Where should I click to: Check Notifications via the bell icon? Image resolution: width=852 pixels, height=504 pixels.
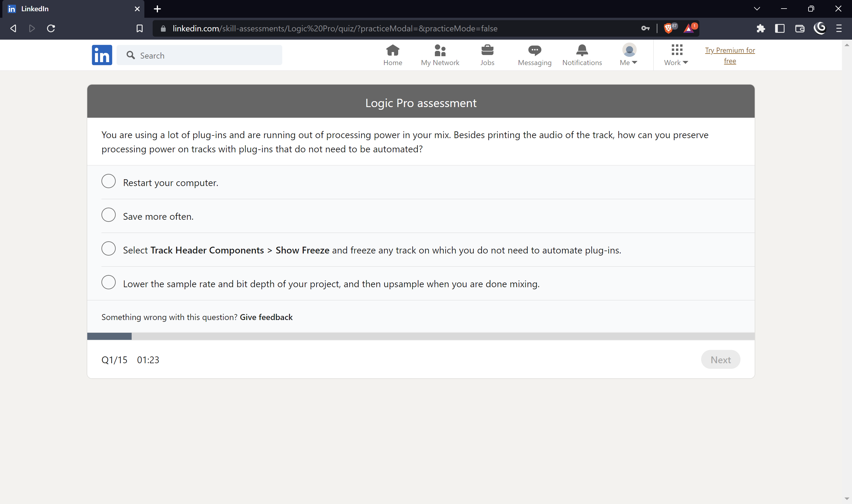coord(582,54)
